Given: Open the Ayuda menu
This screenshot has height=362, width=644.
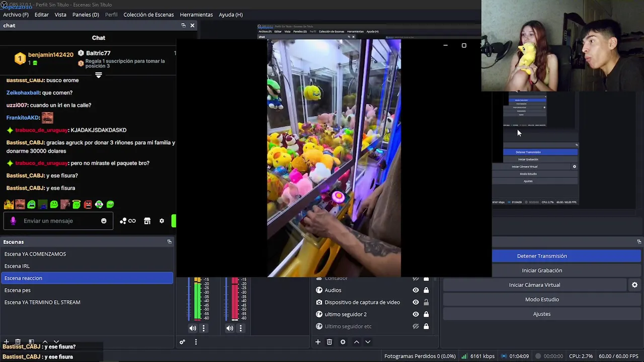Looking at the screenshot, I should click(x=230, y=15).
